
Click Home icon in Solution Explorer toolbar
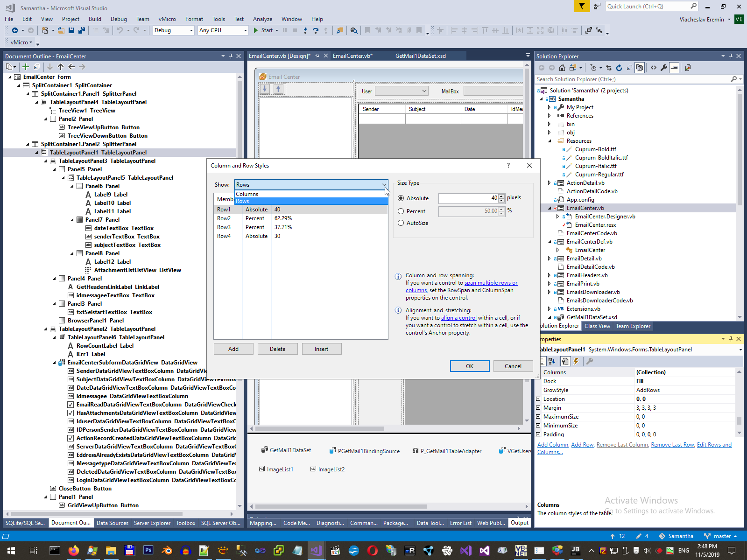point(562,68)
